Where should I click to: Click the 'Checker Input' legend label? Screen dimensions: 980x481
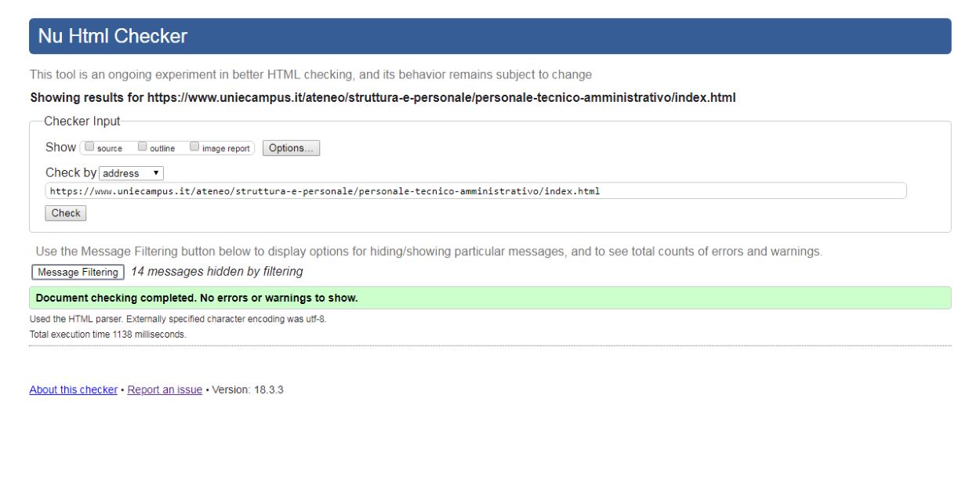(82, 121)
